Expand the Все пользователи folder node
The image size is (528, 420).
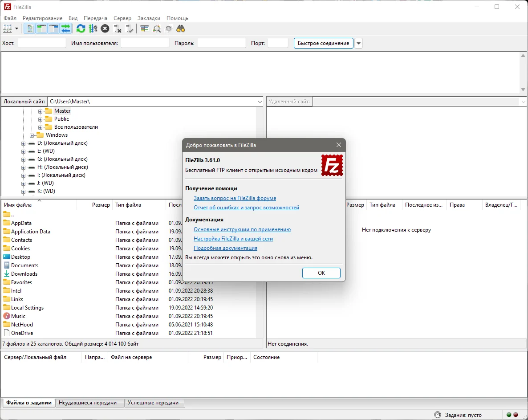40,127
